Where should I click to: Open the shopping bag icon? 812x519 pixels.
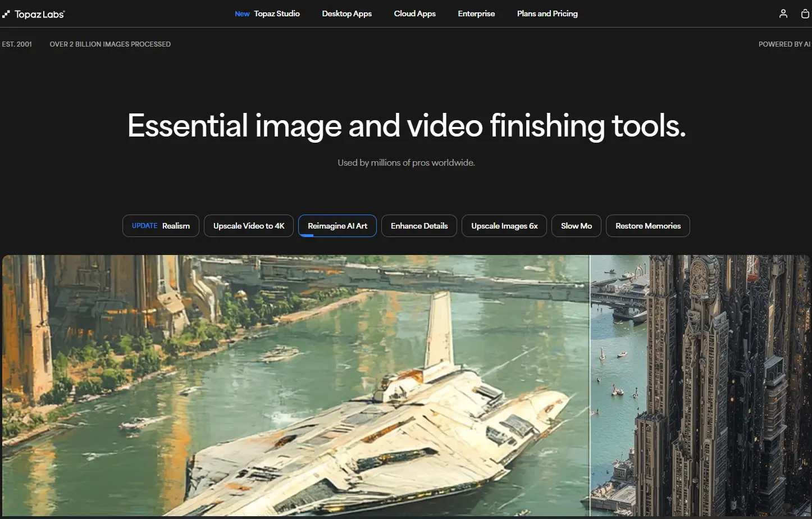click(x=805, y=13)
